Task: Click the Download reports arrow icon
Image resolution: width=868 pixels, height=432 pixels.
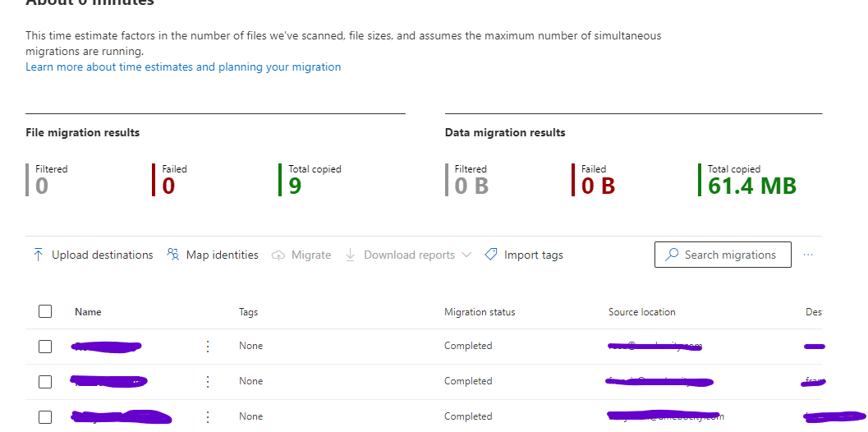Action: coord(350,255)
